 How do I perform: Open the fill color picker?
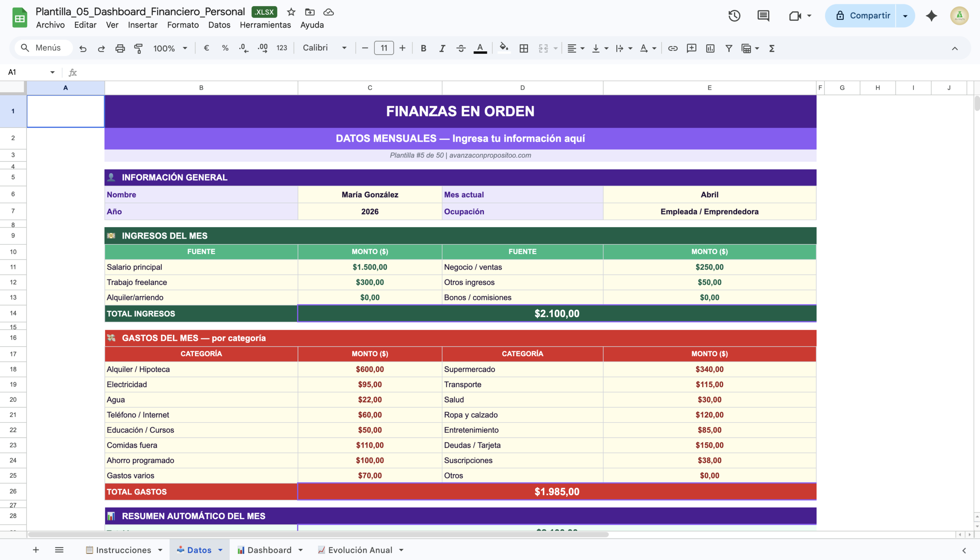[503, 48]
